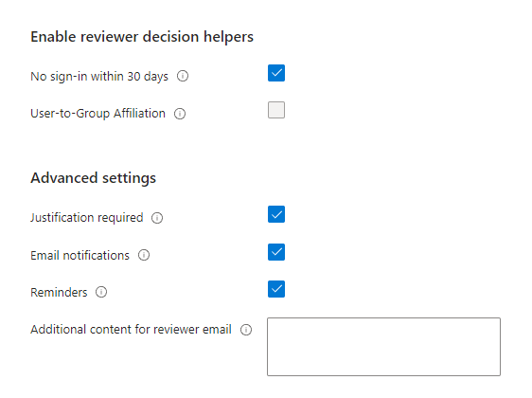Click the Justification required label
Viewport: 532px width, 398px height.
(x=87, y=218)
